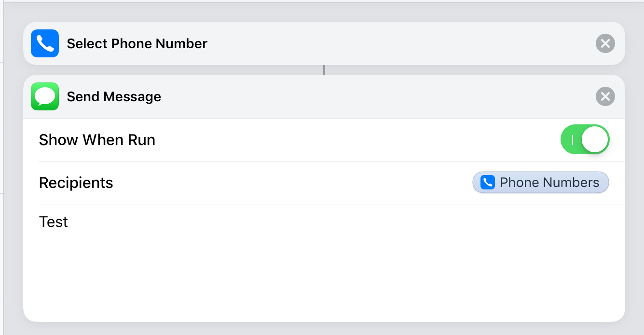The image size is (644, 335).
Task: Select the Select Phone Number action title
Action: click(137, 43)
